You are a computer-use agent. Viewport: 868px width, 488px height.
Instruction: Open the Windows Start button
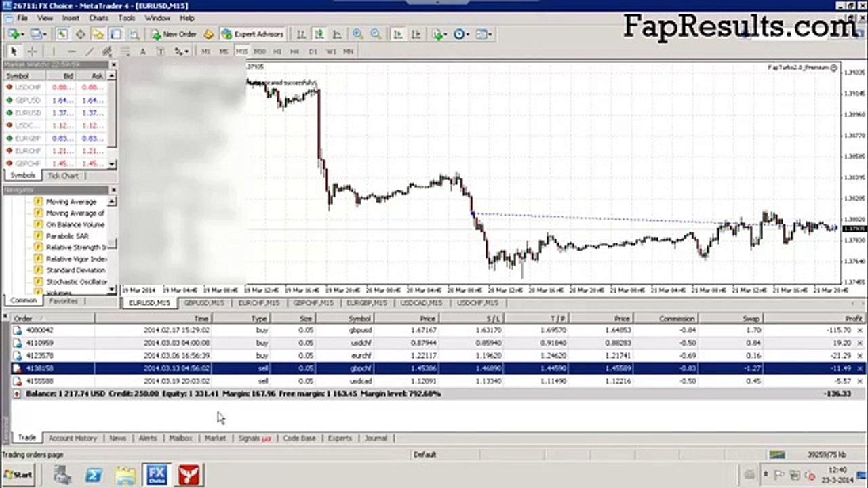click(x=18, y=475)
